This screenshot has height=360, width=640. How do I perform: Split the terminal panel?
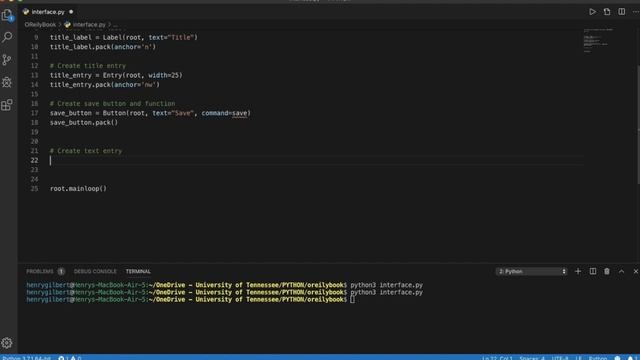click(593, 271)
